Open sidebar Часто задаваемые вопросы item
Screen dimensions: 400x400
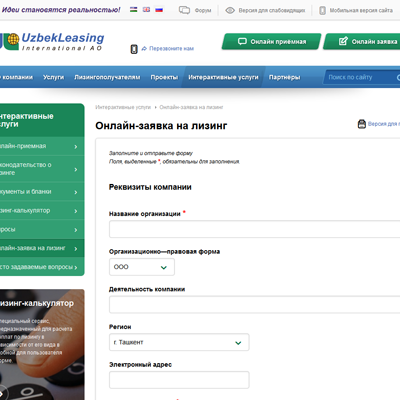42,267
